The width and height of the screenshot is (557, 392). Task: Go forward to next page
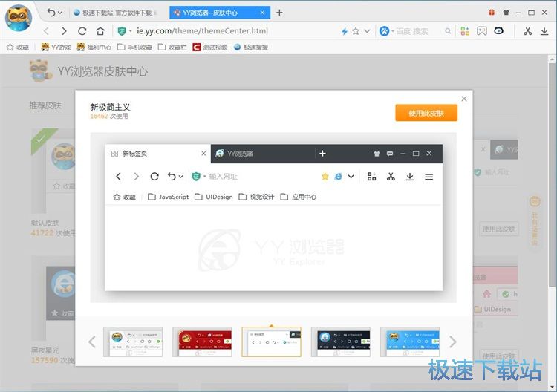coord(65,31)
